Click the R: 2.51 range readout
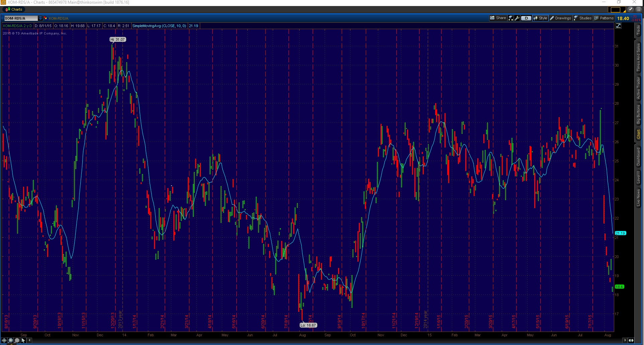This screenshot has width=644, height=345. click(x=124, y=26)
